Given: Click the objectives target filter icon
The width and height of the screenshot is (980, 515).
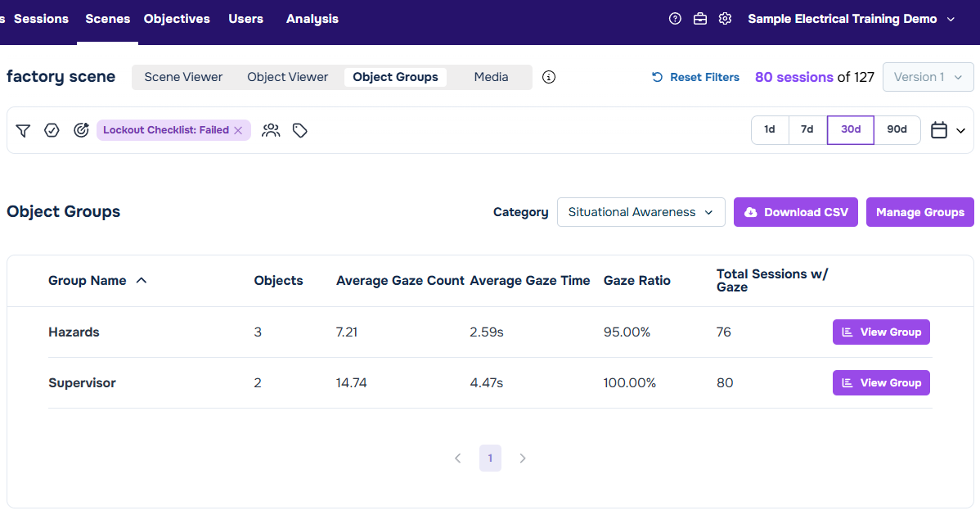Looking at the screenshot, I should point(81,130).
